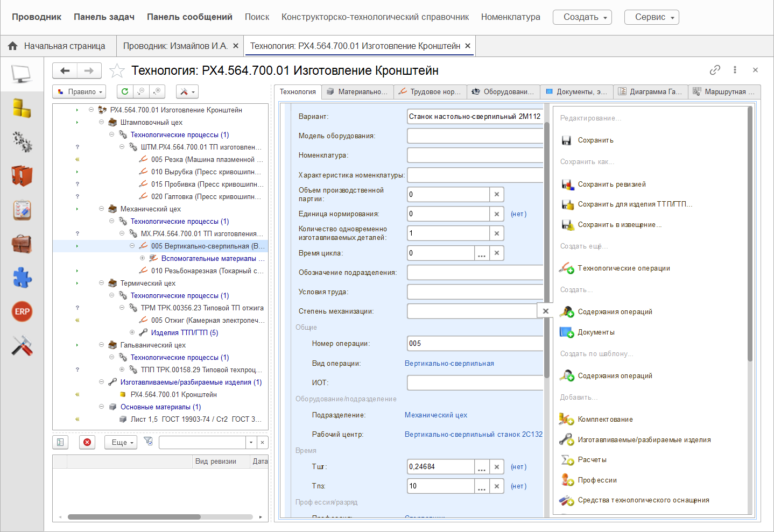This screenshot has width=774, height=532.
Task: Click Сохранить in the actions panel
Action: pos(595,140)
